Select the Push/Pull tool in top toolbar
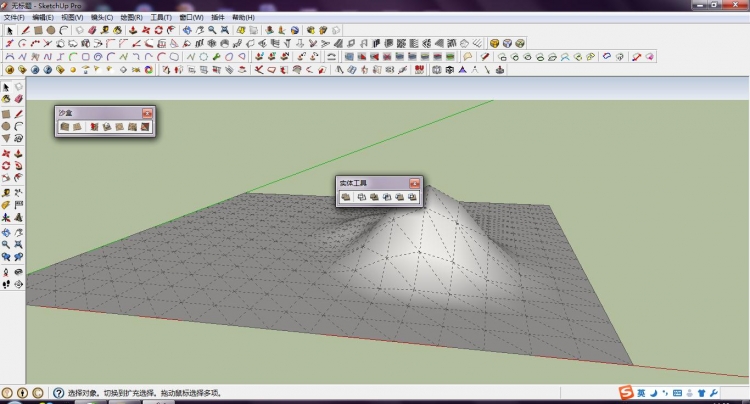Viewport: 750px width, 404px height. tap(133, 30)
